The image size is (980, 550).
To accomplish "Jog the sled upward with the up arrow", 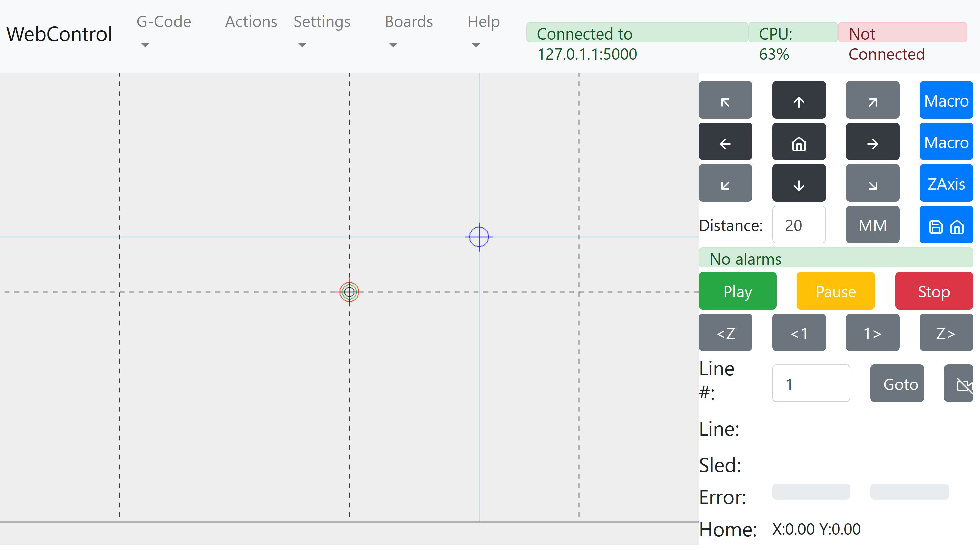I will [798, 100].
